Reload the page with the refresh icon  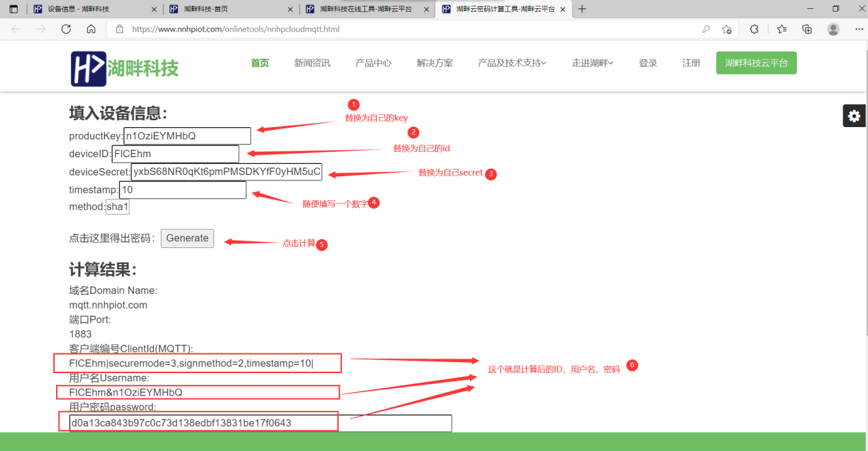pos(66,29)
